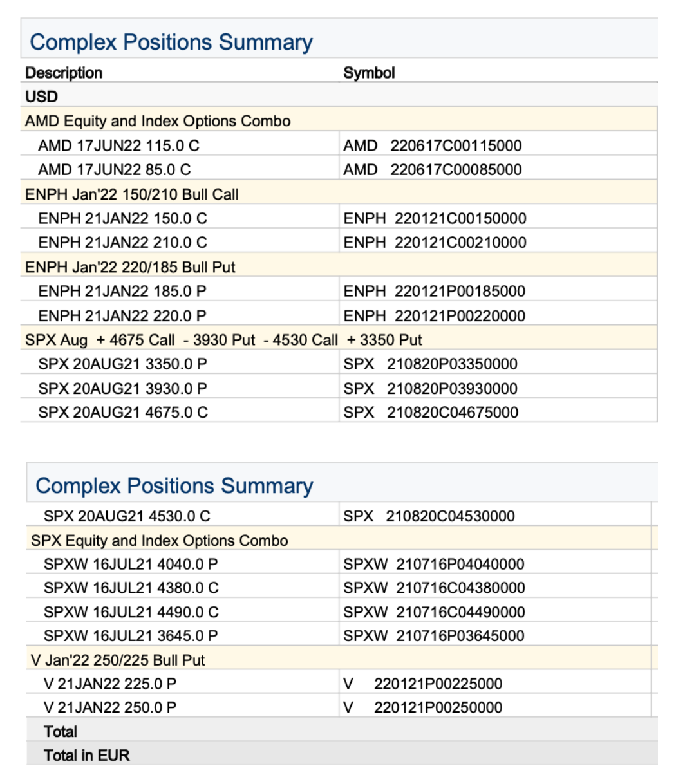The image size is (676, 784).
Task: Click the Symbol column header
Action: [x=369, y=73]
